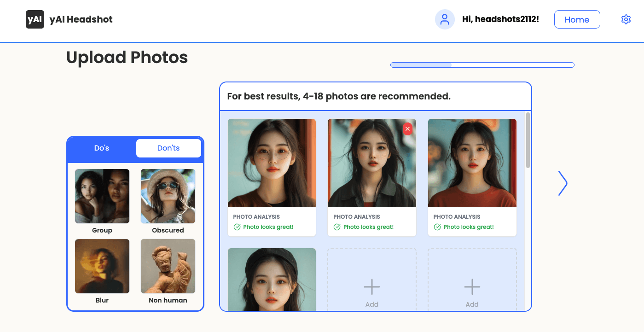Image resolution: width=644 pixels, height=332 pixels.
Task: Switch to the Do's tab
Action: click(x=102, y=148)
